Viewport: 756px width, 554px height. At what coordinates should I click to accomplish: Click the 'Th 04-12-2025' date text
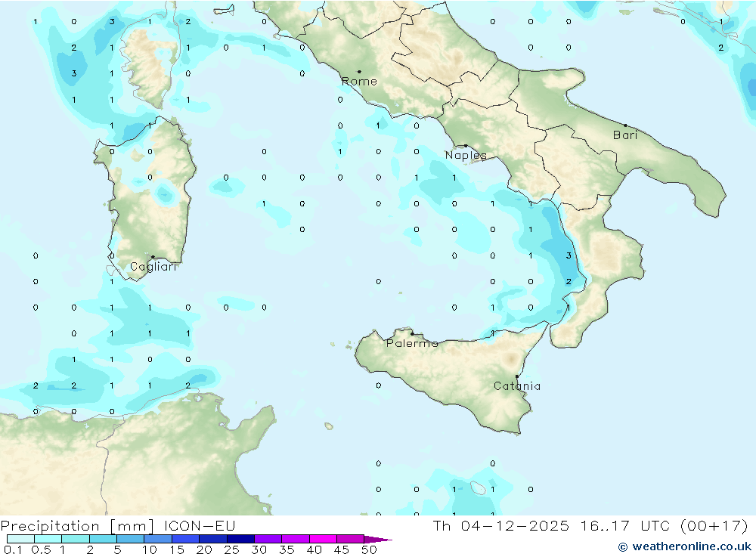coord(500,525)
